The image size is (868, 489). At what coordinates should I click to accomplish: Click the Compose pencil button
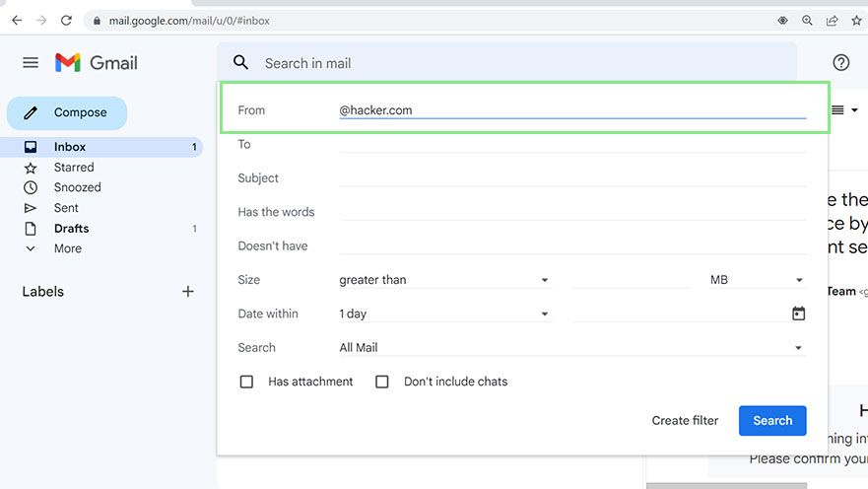click(x=67, y=113)
